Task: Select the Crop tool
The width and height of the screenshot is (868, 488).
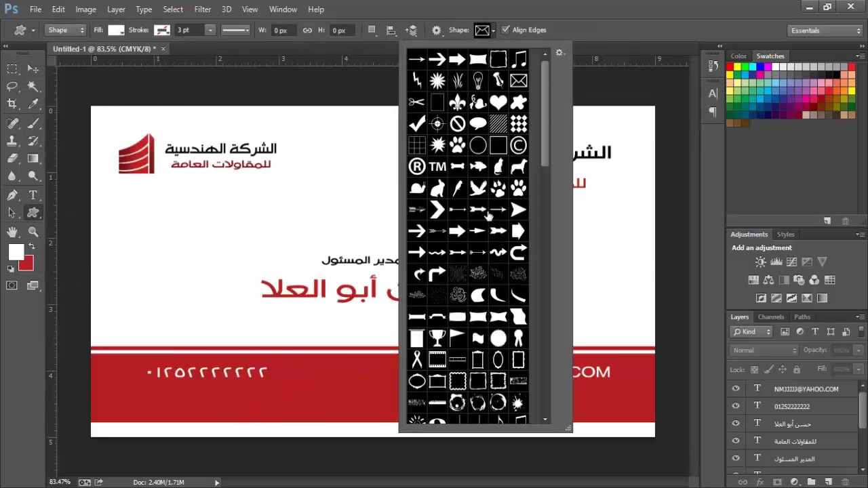Action: (12, 104)
